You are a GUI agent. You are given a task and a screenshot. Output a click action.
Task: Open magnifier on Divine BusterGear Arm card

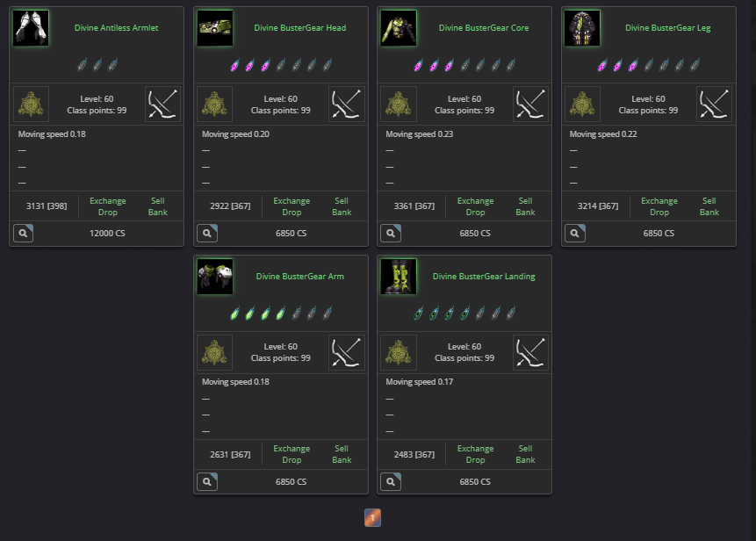pyautogui.click(x=207, y=481)
